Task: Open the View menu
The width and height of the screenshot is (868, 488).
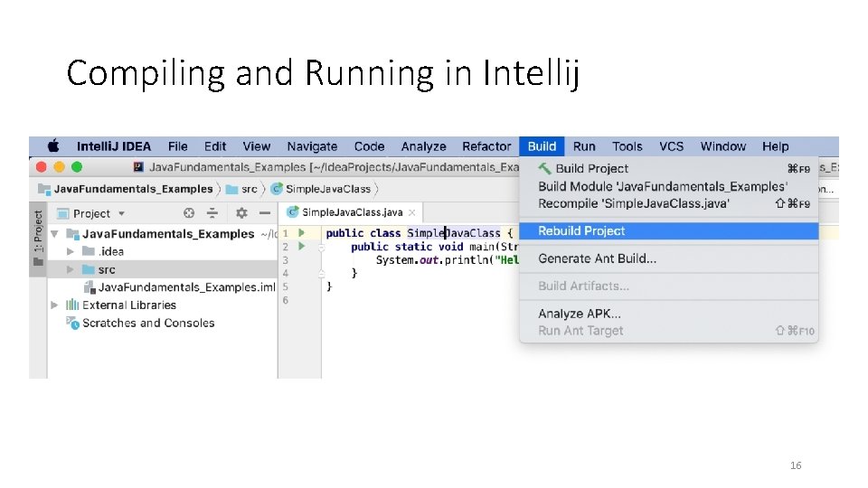Action: 256,146
